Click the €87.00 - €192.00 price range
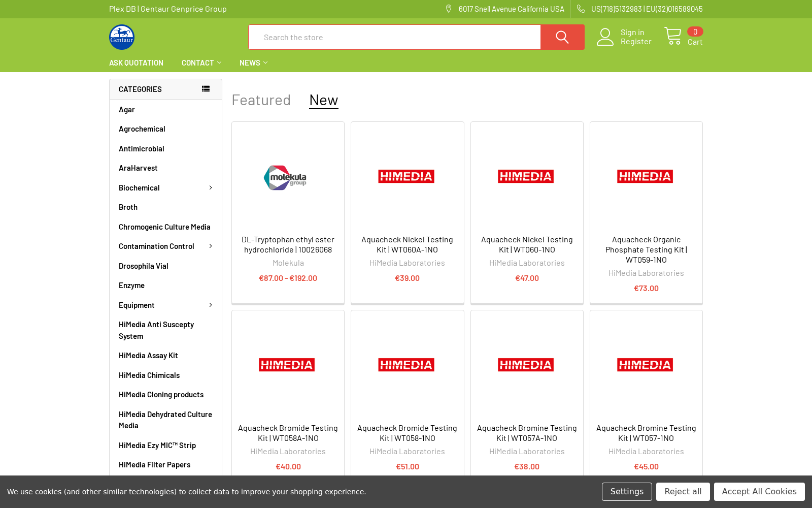The image size is (812, 508). [x=288, y=278]
